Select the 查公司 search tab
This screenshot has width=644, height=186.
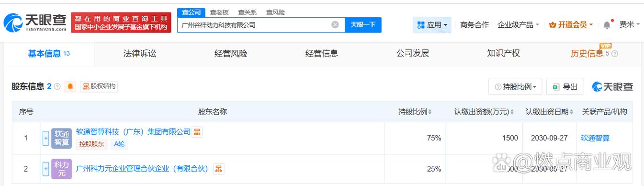191,12
